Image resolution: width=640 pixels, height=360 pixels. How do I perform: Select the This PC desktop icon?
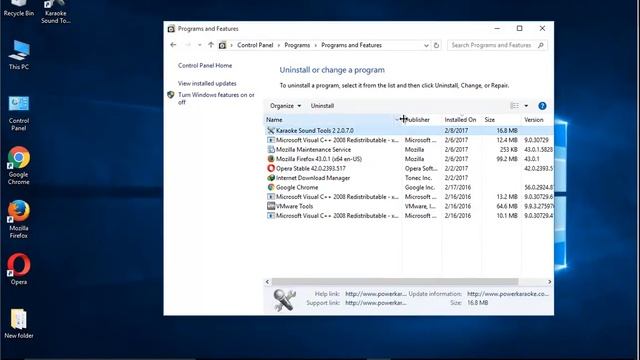(19, 55)
